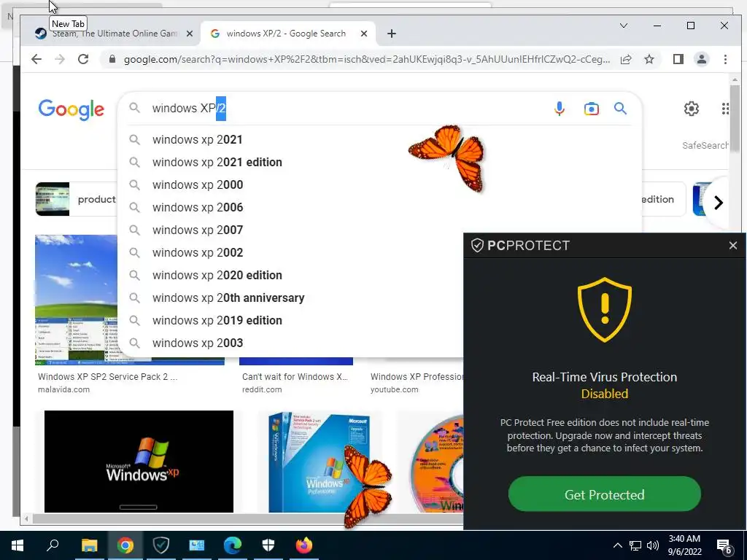Open network status in system tray
This screenshot has width=747, height=560.
[x=635, y=545]
